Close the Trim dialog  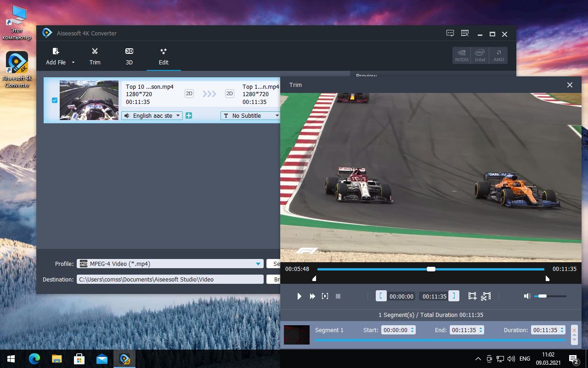[x=570, y=85]
